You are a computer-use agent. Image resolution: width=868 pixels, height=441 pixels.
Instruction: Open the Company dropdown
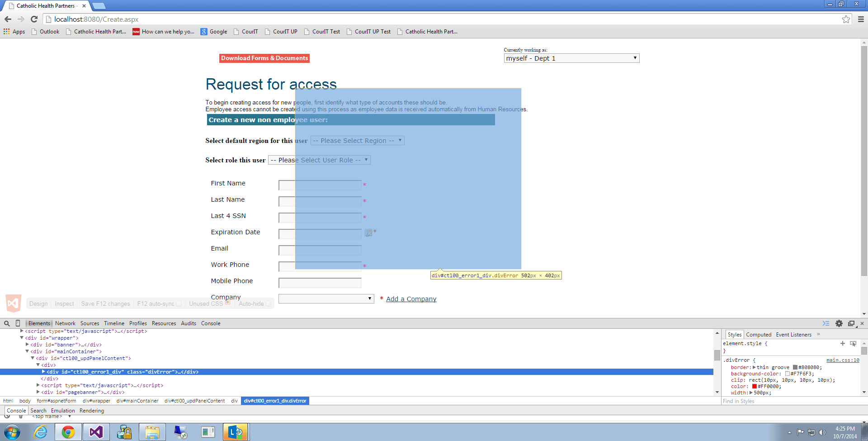326,299
